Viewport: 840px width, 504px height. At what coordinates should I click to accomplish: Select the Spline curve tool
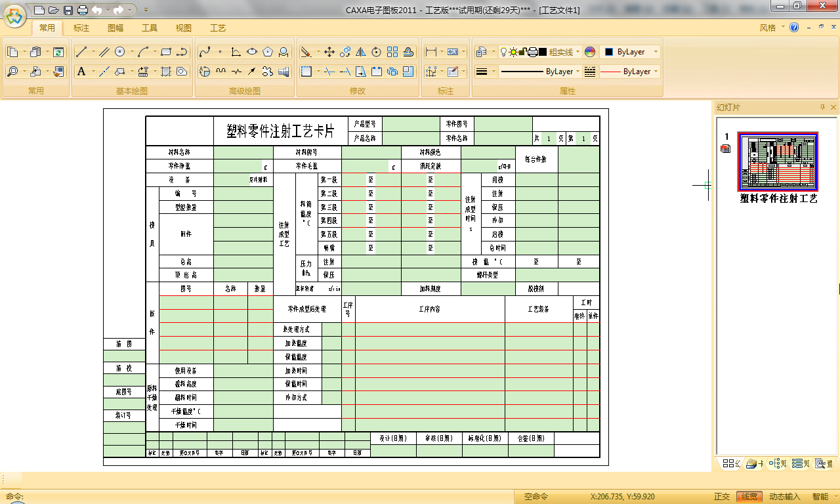(x=204, y=52)
